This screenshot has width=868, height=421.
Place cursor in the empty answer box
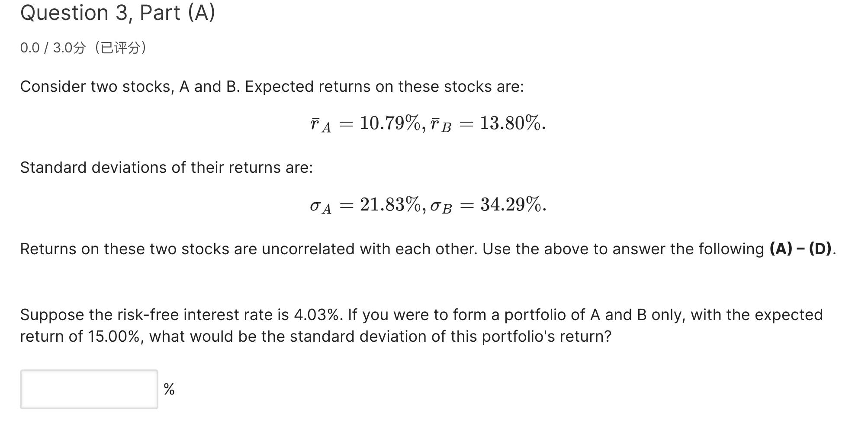pyautogui.click(x=88, y=389)
